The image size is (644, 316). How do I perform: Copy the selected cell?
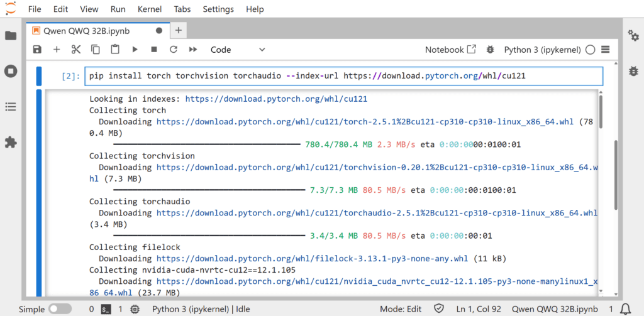click(96, 50)
